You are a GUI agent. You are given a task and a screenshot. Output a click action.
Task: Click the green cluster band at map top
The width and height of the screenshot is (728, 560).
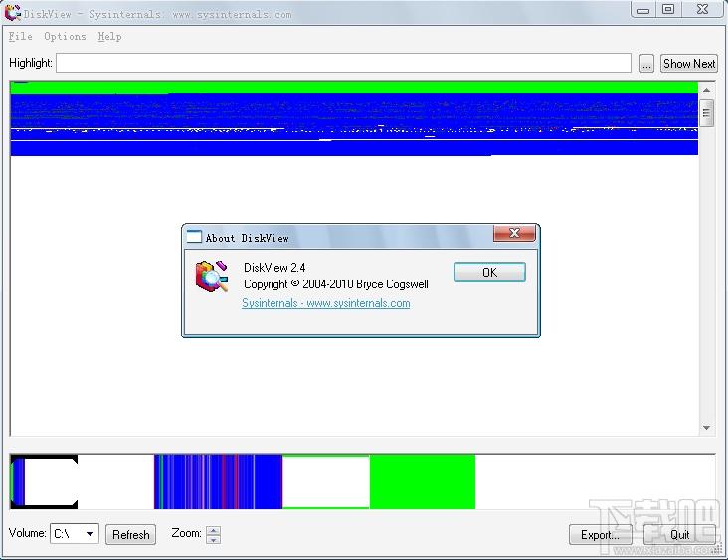[x=354, y=88]
